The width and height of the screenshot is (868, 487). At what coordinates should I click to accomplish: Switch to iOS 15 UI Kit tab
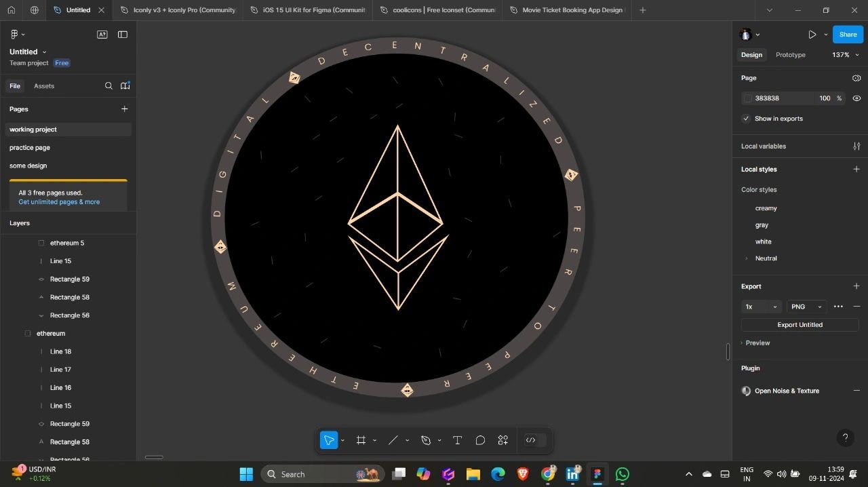click(307, 10)
